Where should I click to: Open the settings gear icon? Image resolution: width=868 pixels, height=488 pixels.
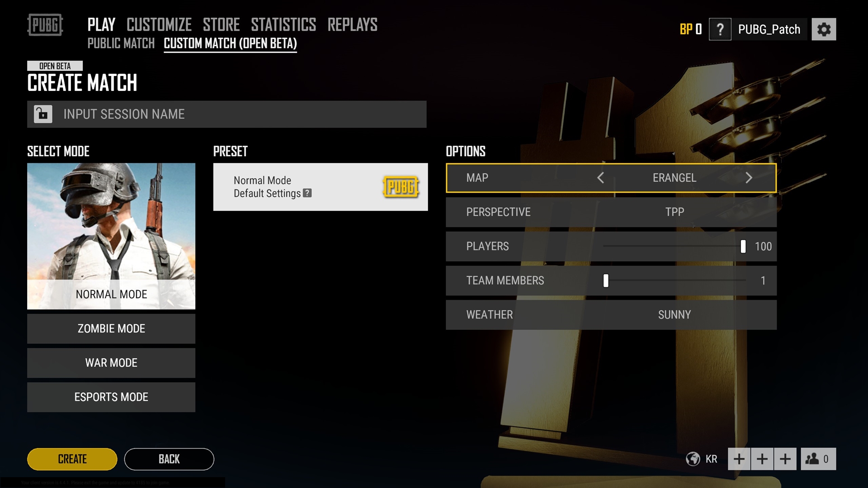pyautogui.click(x=825, y=29)
